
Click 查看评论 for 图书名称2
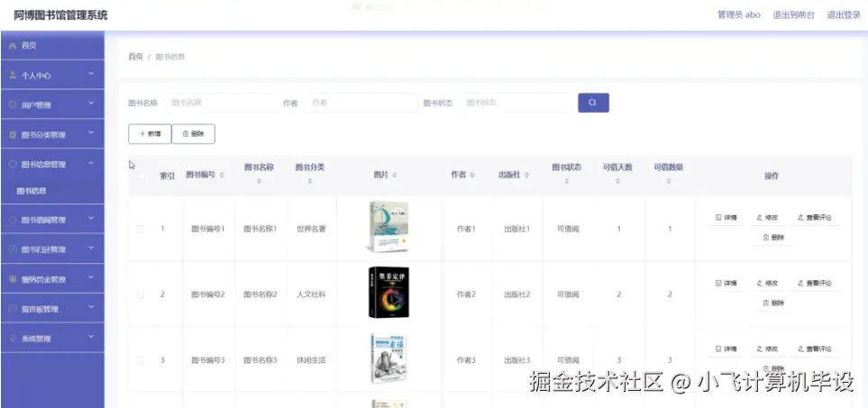tap(815, 284)
